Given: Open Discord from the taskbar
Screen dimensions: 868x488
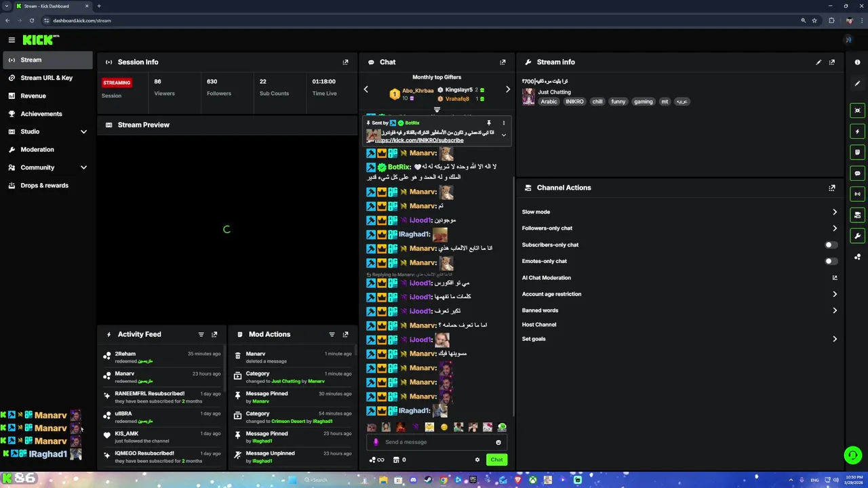Looking at the screenshot, I should (x=413, y=481).
